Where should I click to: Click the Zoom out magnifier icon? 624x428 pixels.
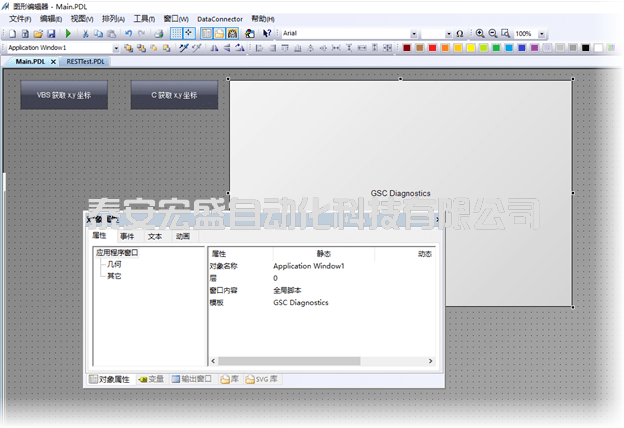pos(492,33)
